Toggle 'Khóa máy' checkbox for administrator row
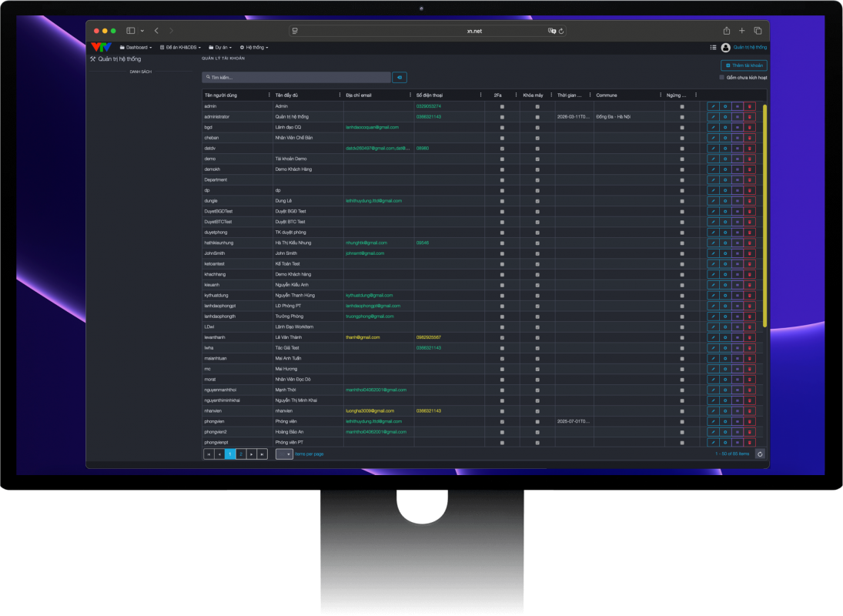 pyautogui.click(x=537, y=117)
